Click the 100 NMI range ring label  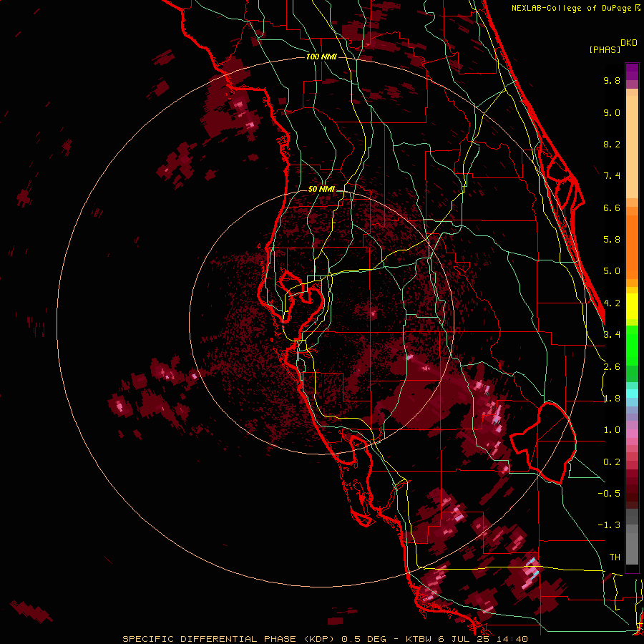[x=321, y=57]
